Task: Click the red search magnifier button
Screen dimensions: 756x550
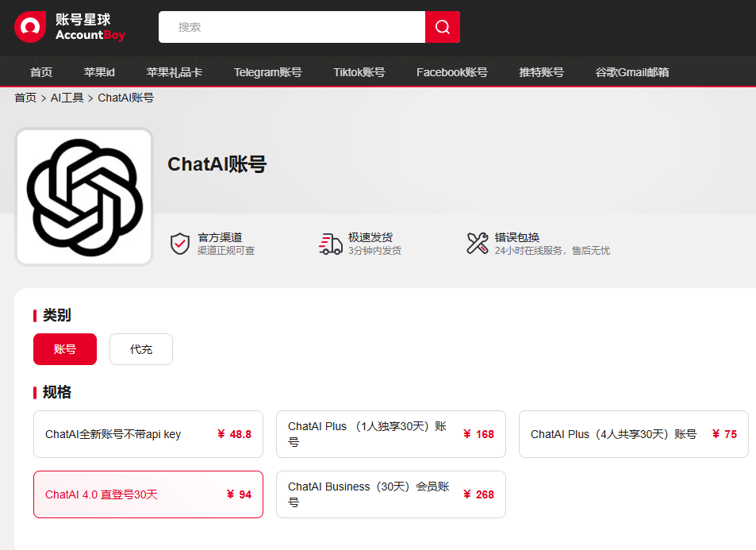Action: coord(443,27)
